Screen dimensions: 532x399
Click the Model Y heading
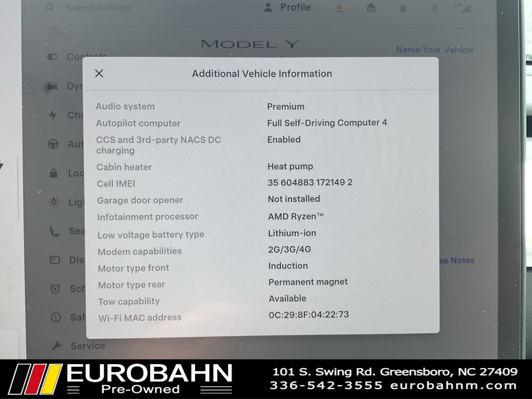coord(250,44)
